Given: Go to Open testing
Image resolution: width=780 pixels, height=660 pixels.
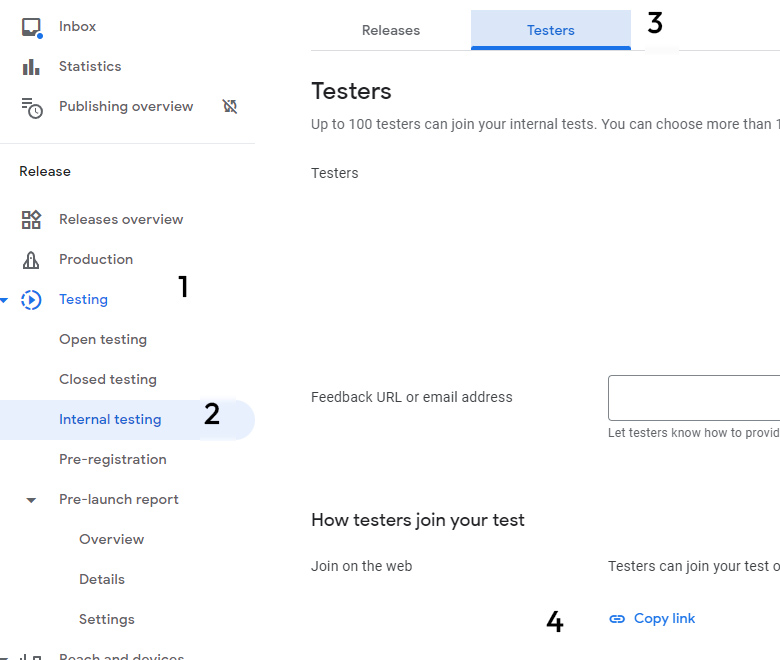Looking at the screenshot, I should [x=103, y=340].
